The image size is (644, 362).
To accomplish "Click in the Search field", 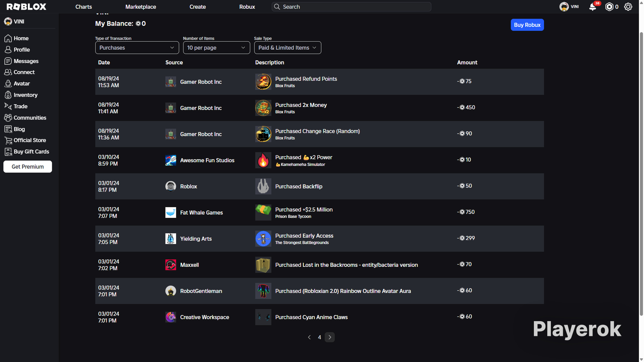I will (351, 7).
